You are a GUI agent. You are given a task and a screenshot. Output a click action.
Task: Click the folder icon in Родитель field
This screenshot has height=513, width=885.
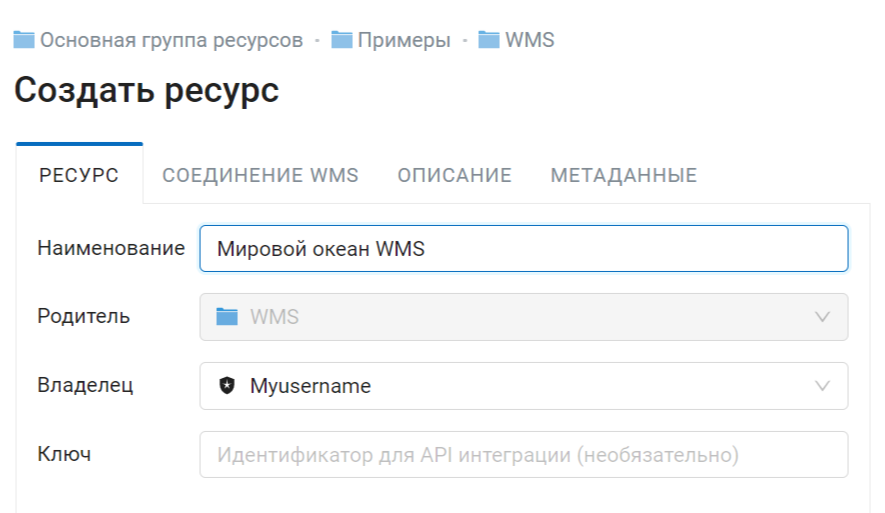[x=227, y=317]
